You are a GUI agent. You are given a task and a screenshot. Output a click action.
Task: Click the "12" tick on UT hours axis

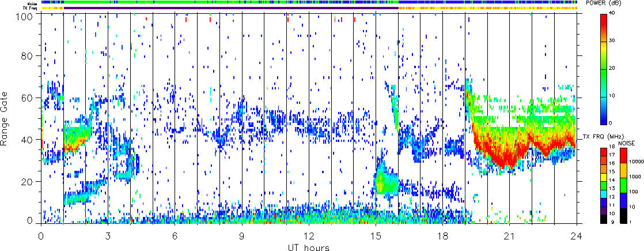coord(309,236)
